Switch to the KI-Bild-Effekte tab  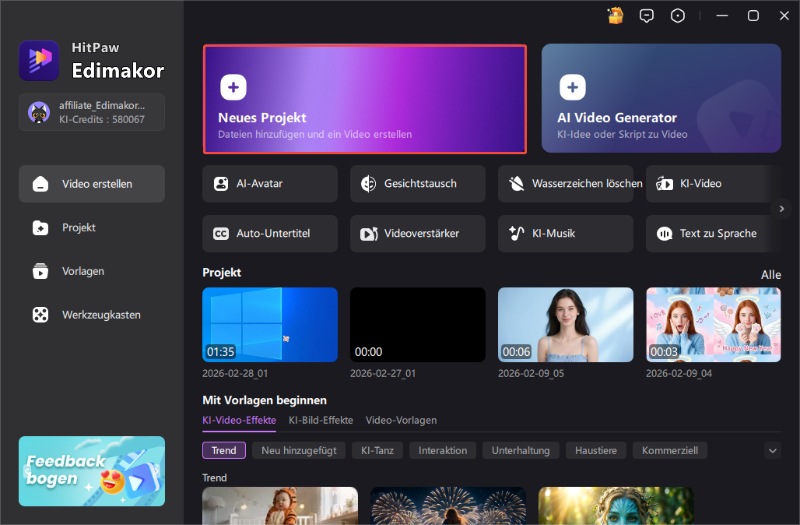tap(321, 420)
